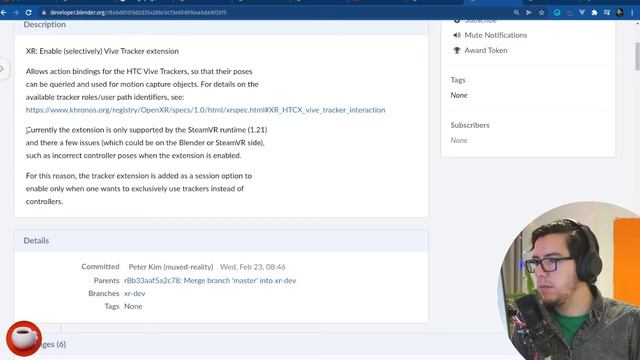Click the Details section header
Viewport: 640px width, 360px height.
click(x=36, y=241)
